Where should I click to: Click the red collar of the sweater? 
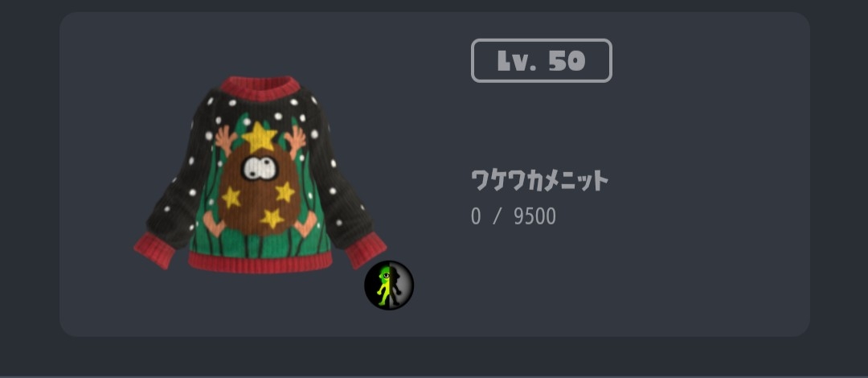click(x=260, y=88)
